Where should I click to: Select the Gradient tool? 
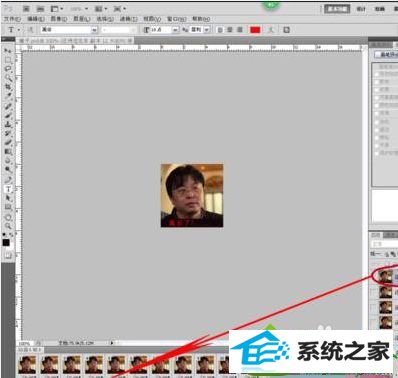tap(8, 152)
